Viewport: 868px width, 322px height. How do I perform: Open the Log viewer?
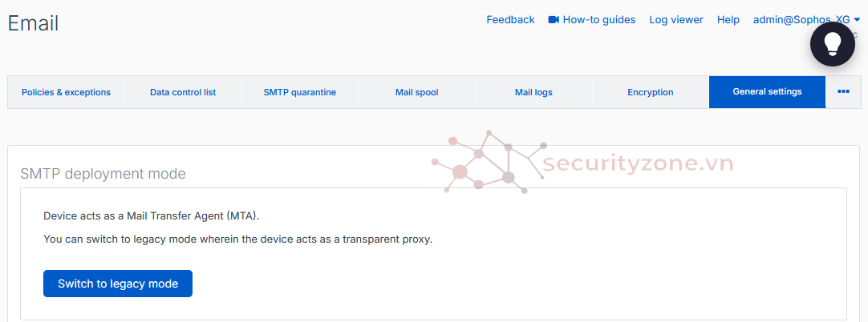pyautogui.click(x=675, y=20)
